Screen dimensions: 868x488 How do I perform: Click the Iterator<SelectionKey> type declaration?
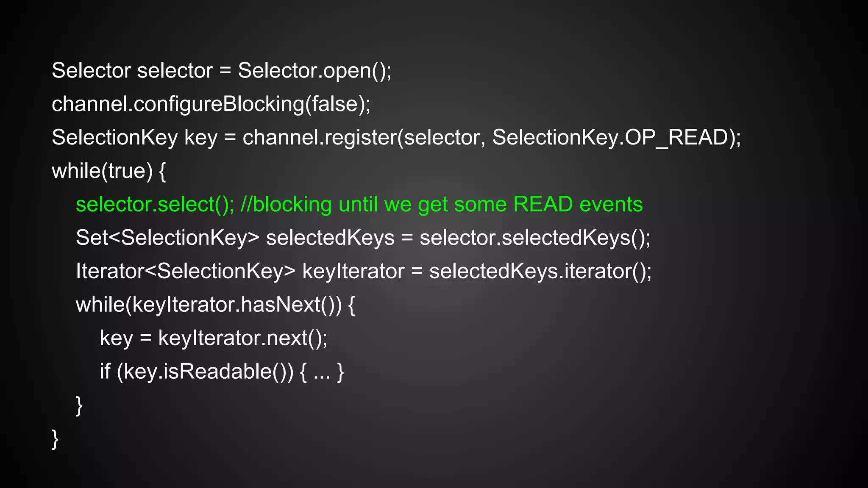186,271
